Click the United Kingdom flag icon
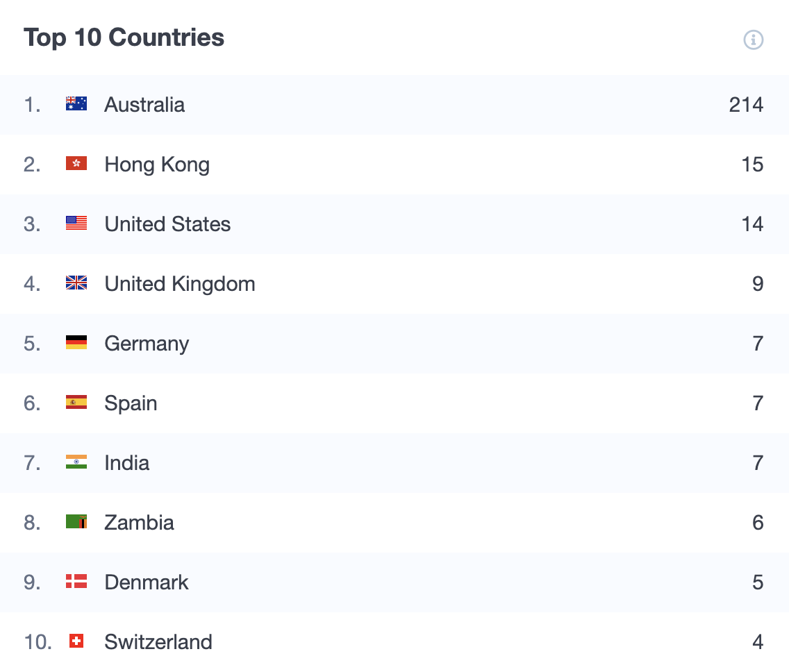Image resolution: width=789 pixels, height=672 pixels. (x=76, y=283)
